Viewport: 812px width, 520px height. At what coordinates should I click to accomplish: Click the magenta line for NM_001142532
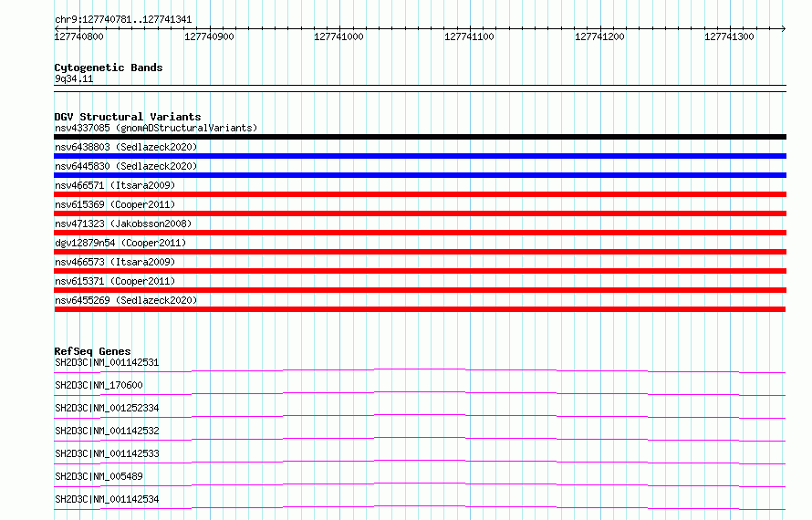420,439
